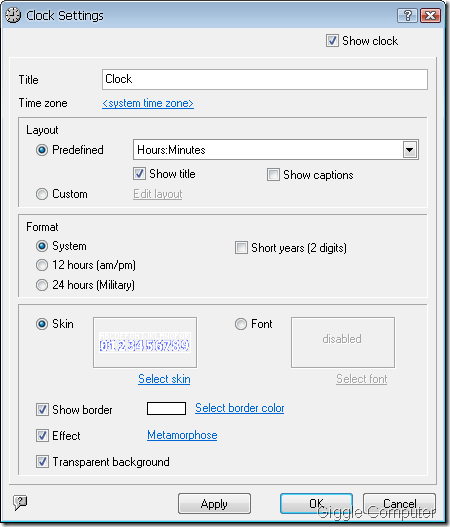Close the Clock Settings dialog
This screenshot has height=527, width=450.
click(x=431, y=15)
